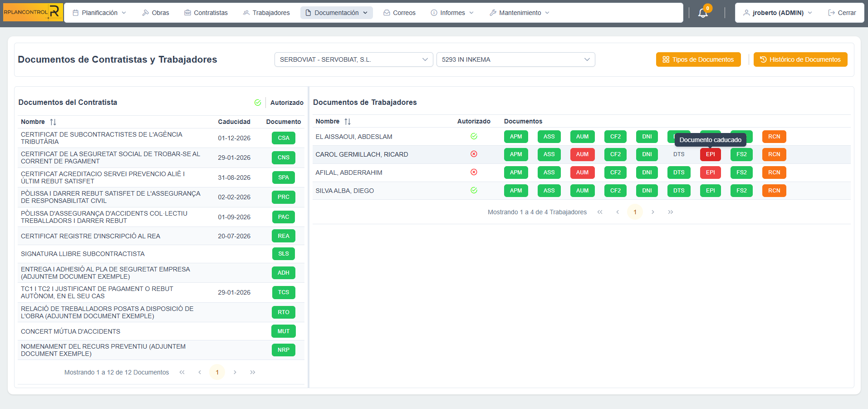The width and height of the screenshot is (868, 409).
Task: Open the NRP contractor document
Action: [283, 350]
